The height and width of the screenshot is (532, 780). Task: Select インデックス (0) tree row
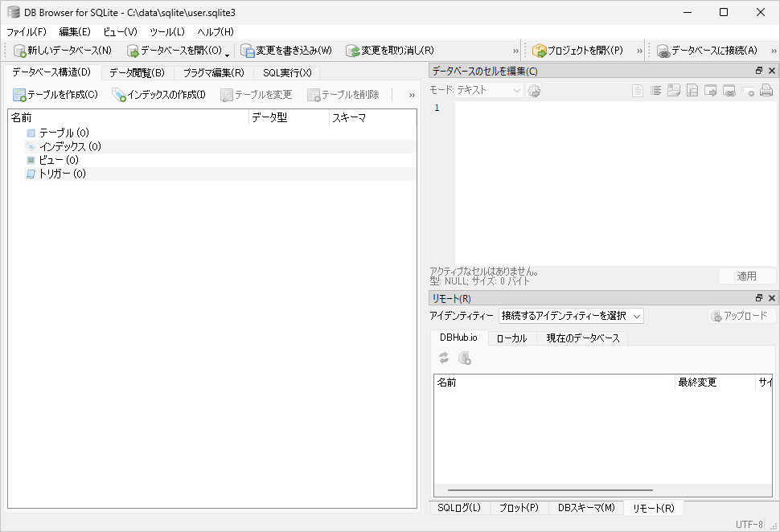pyautogui.click(x=220, y=146)
